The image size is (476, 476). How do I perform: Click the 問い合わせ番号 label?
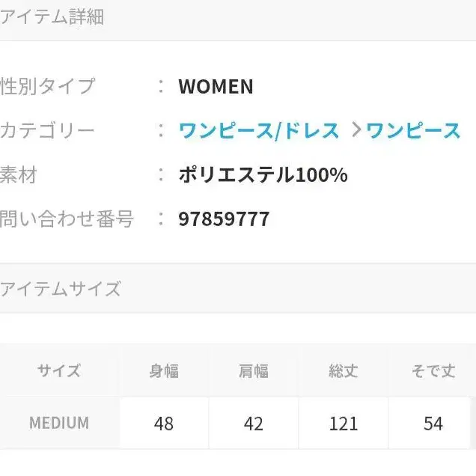pos(67,219)
